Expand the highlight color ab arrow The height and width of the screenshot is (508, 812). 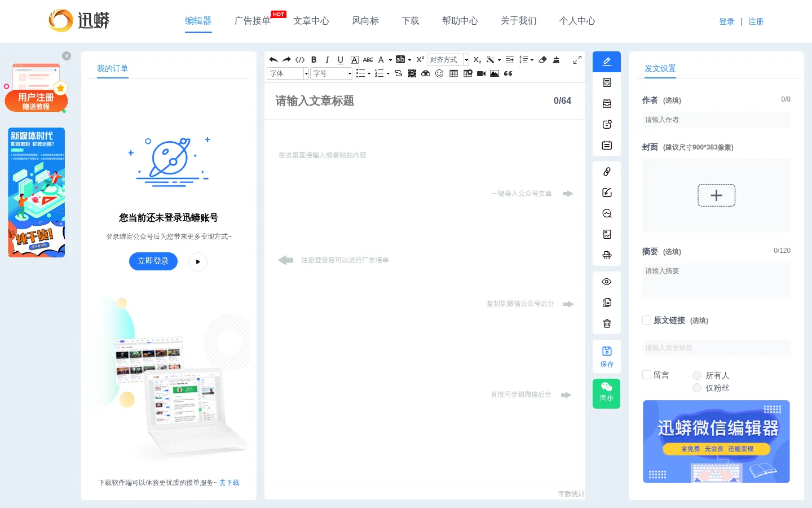409,60
